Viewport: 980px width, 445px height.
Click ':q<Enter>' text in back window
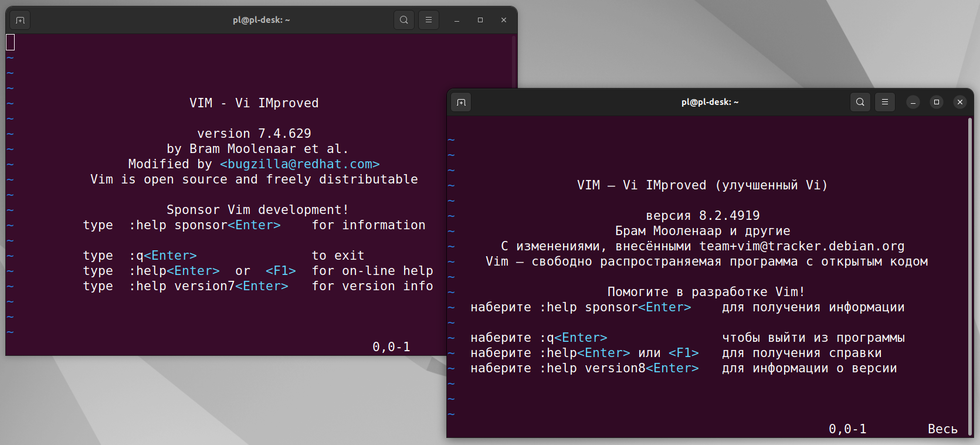[x=162, y=256]
